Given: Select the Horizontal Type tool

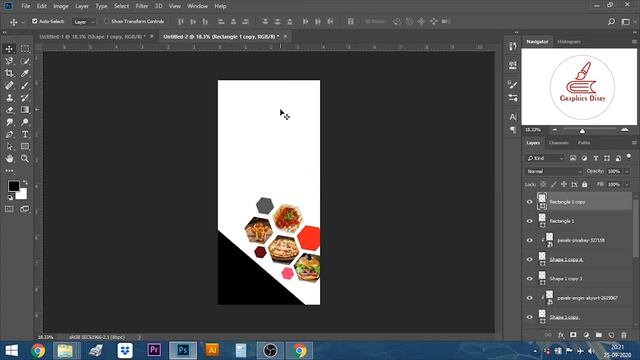Looking at the screenshot, I should click(x=25, y=134).
